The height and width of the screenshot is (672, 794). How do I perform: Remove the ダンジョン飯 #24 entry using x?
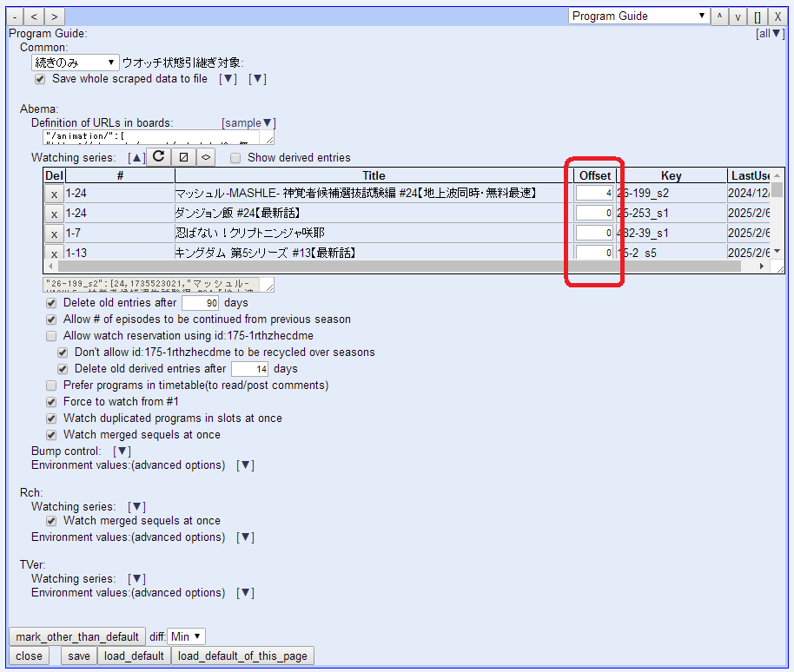[x=54, y=214]
